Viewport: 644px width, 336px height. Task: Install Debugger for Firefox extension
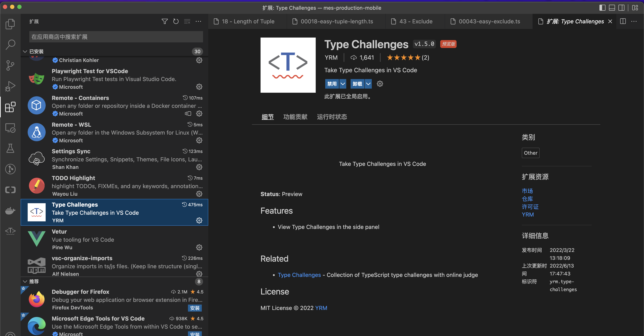click(195, 308)
